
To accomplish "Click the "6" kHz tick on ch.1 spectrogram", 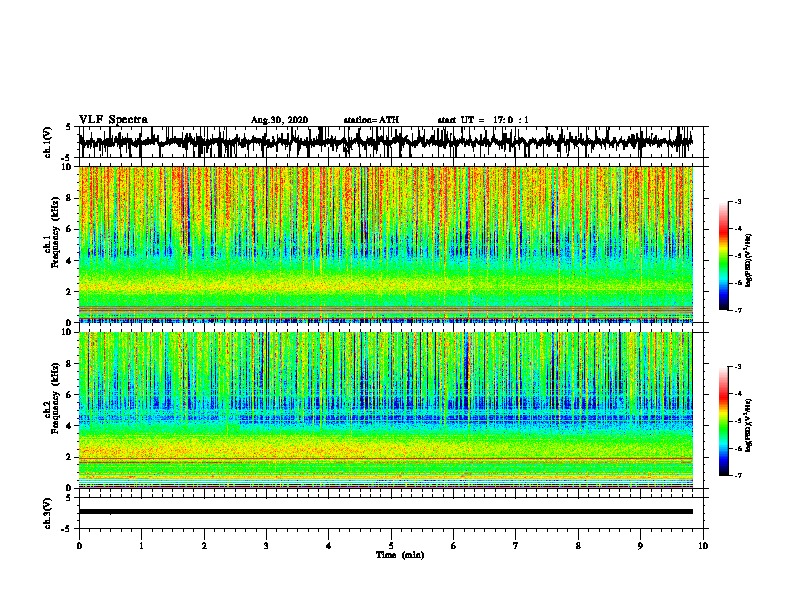I will (70, 229).
